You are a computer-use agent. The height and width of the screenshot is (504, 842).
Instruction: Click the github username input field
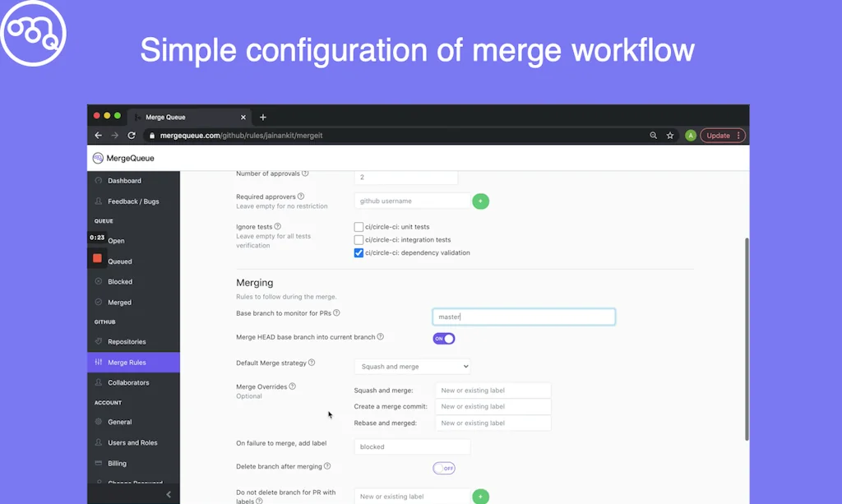[x=412, y=201]
